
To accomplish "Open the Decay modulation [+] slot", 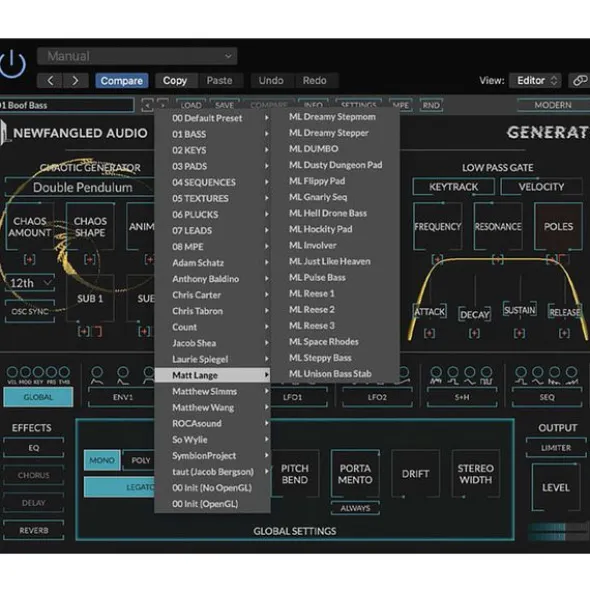I will (x=474, y=333).
